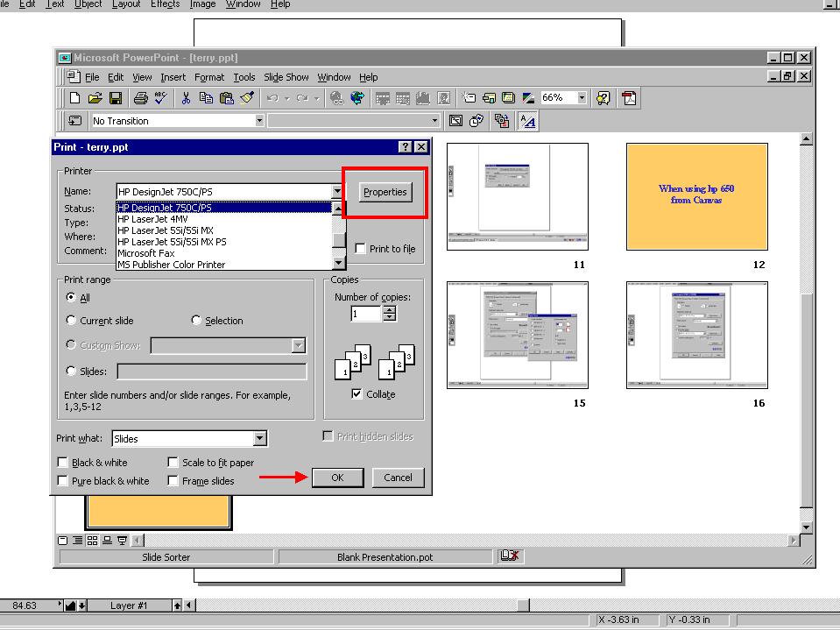840x630 pixels.
Task: Start Slide Show with the bottom icon
Action: pyautogui.click(x=122, y=541)
